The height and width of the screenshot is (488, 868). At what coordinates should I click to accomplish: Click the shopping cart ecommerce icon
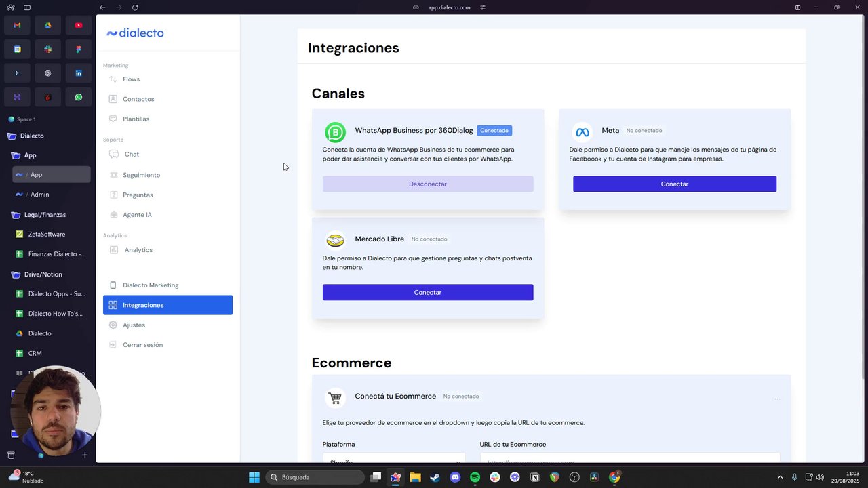coord(335,398)
